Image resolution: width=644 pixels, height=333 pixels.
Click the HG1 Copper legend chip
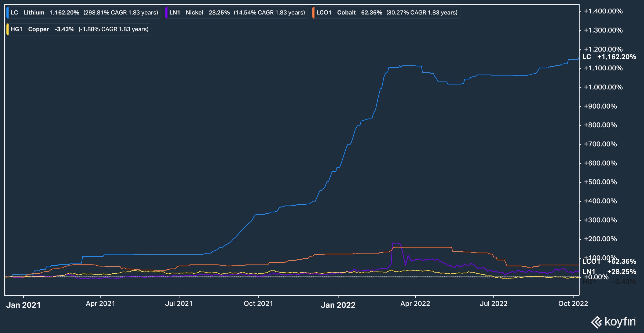(79, 29)
